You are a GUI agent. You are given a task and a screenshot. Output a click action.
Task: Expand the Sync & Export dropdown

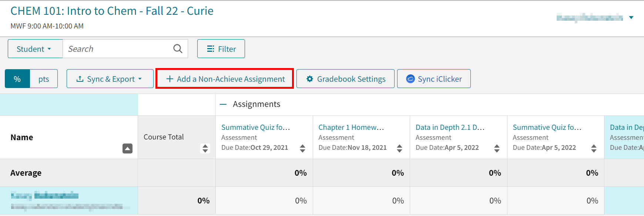[x=140, y=78]
